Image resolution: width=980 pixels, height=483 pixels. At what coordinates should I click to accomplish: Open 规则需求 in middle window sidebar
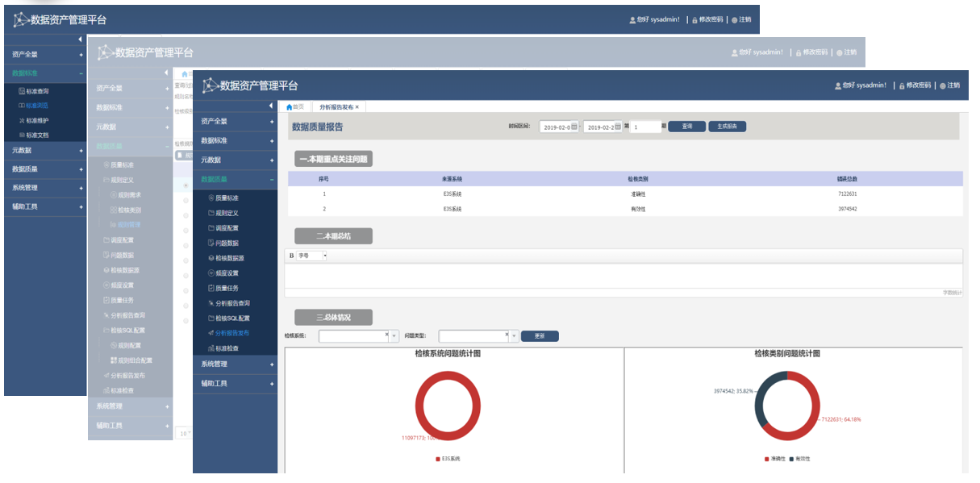pyautogui.click(x=126, y=194)
